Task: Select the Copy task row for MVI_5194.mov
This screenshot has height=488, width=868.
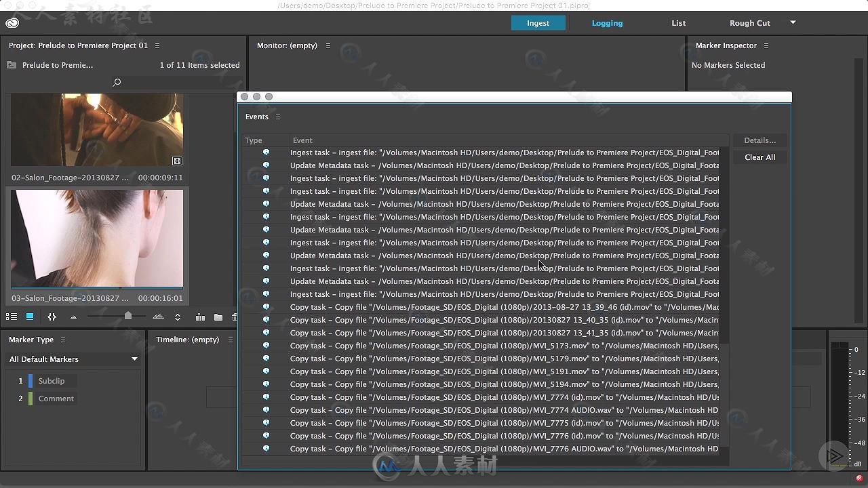Action: pyautogui.click(x=481, y=384)
